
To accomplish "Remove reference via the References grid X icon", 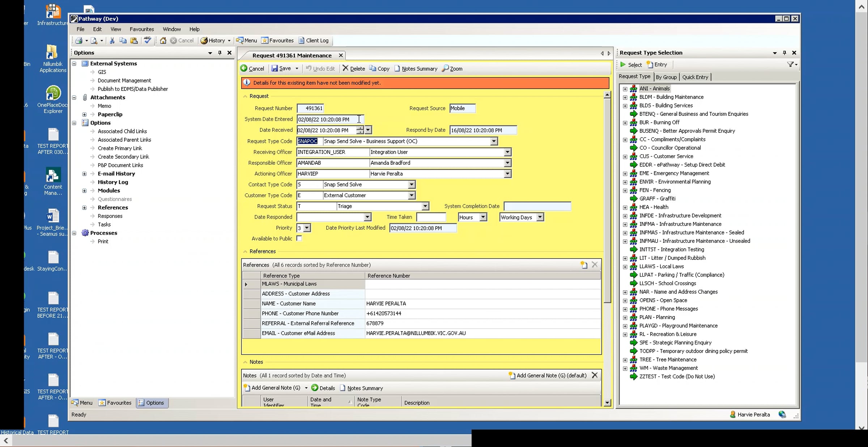I will pos(595,265).
